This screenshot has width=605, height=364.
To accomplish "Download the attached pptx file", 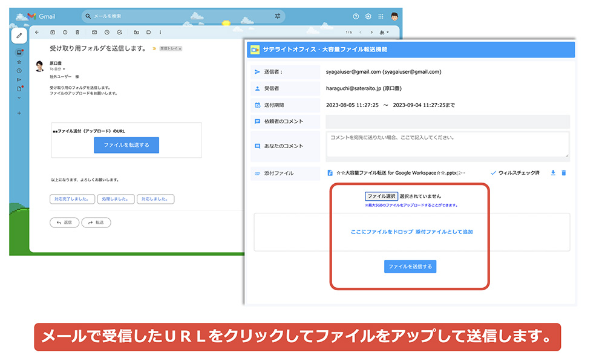I will (553, 173).
